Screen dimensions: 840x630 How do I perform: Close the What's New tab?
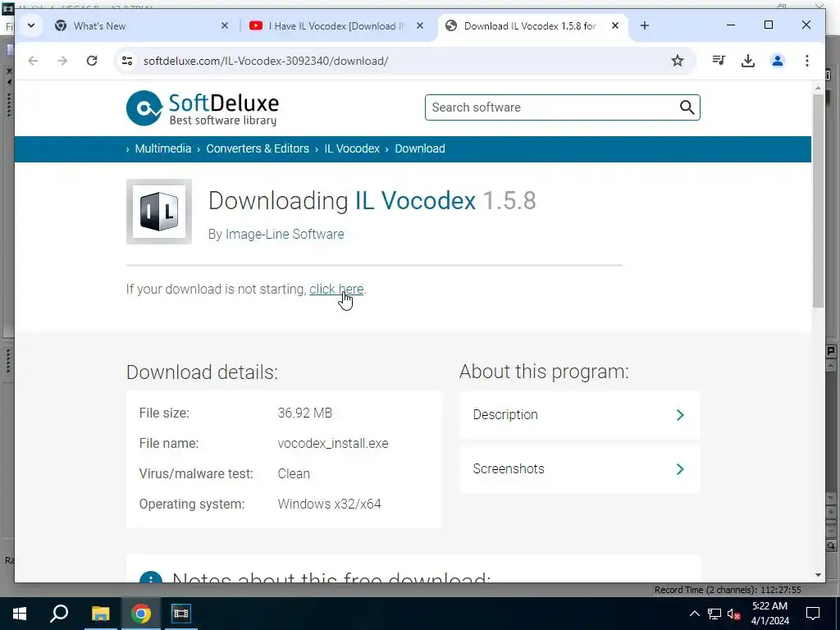point(225,25)
